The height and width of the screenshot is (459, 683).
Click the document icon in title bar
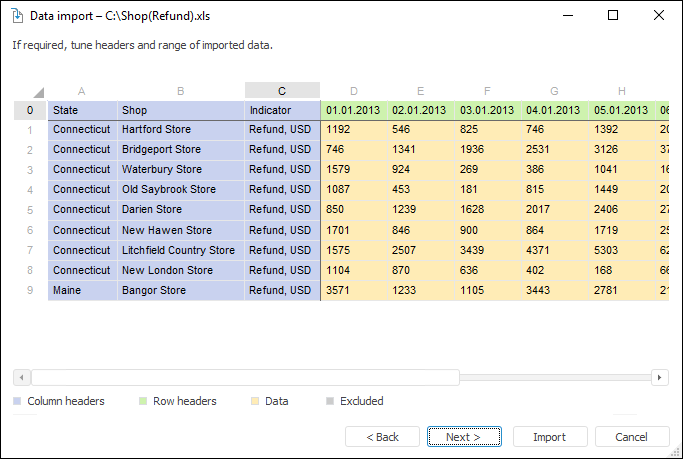pos(16,16)
